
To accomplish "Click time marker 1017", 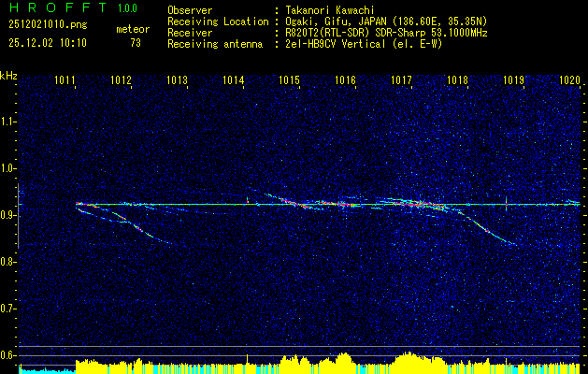I will click(401, 79).
